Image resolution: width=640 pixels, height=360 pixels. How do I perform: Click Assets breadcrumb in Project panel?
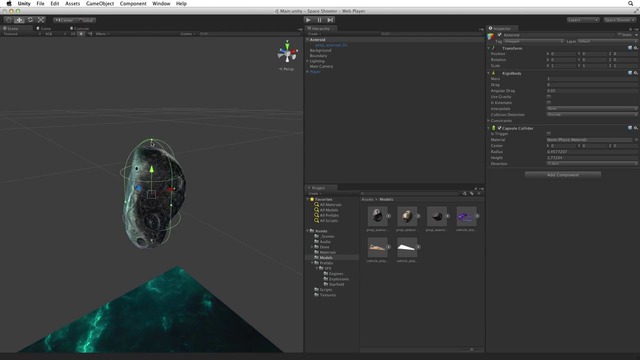click(x=367, y=199)
